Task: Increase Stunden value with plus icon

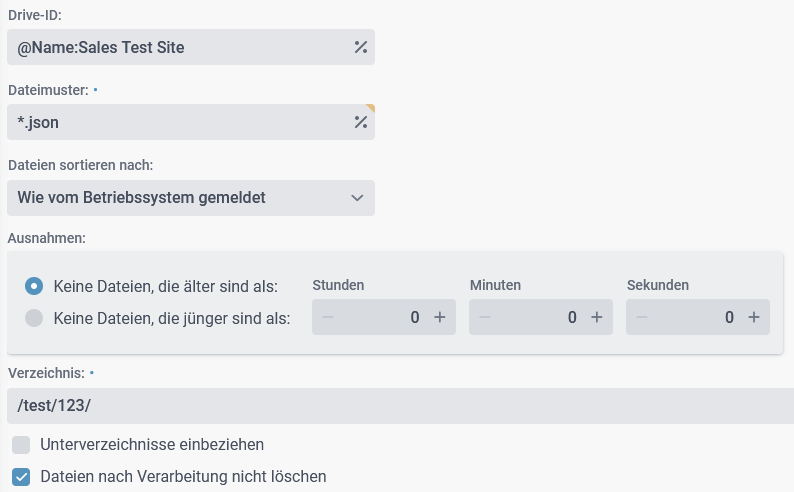Action: (x=439, y=317)
